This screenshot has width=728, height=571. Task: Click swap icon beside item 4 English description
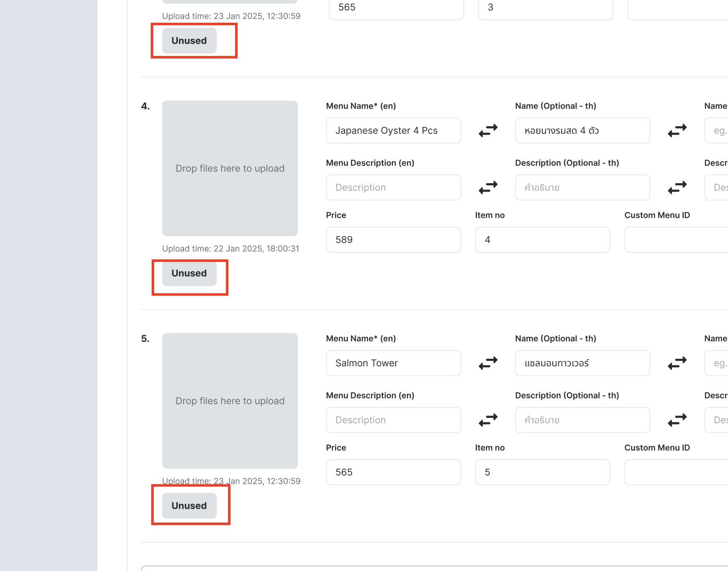coord(488,187)
